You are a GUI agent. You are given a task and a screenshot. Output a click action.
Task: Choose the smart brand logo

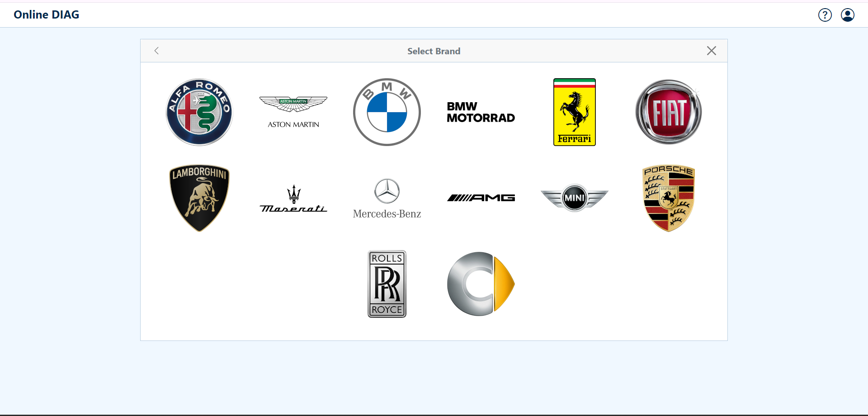pos(481,284)
